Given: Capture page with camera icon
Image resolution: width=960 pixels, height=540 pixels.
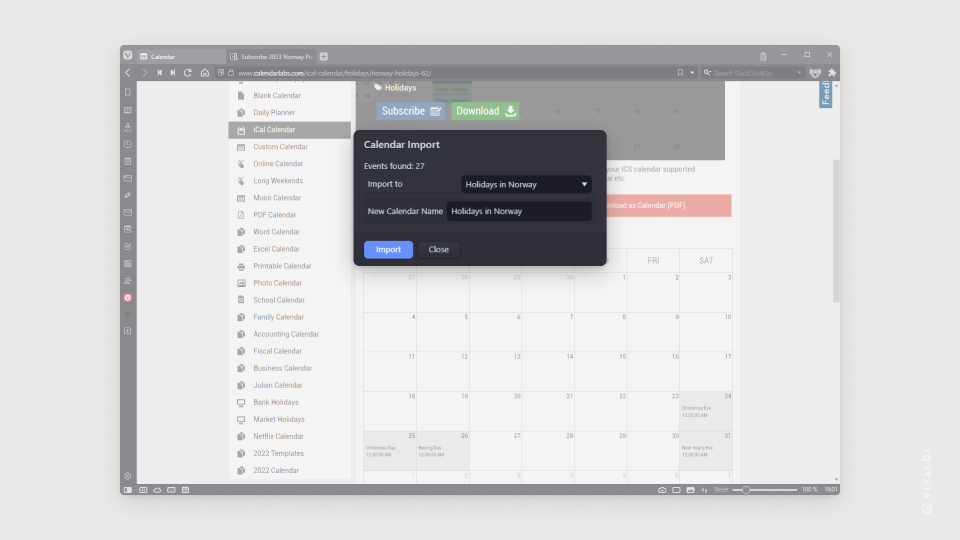Looking at the screenshot, I should 662,490.
